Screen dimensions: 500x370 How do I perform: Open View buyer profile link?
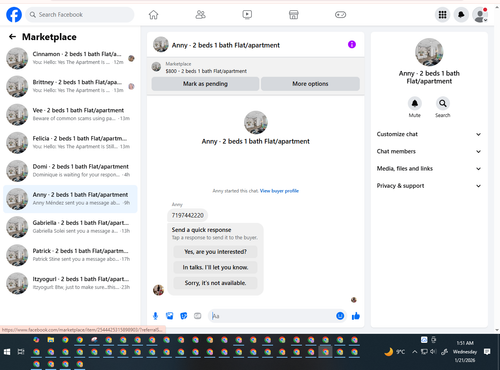pos(279,191)
